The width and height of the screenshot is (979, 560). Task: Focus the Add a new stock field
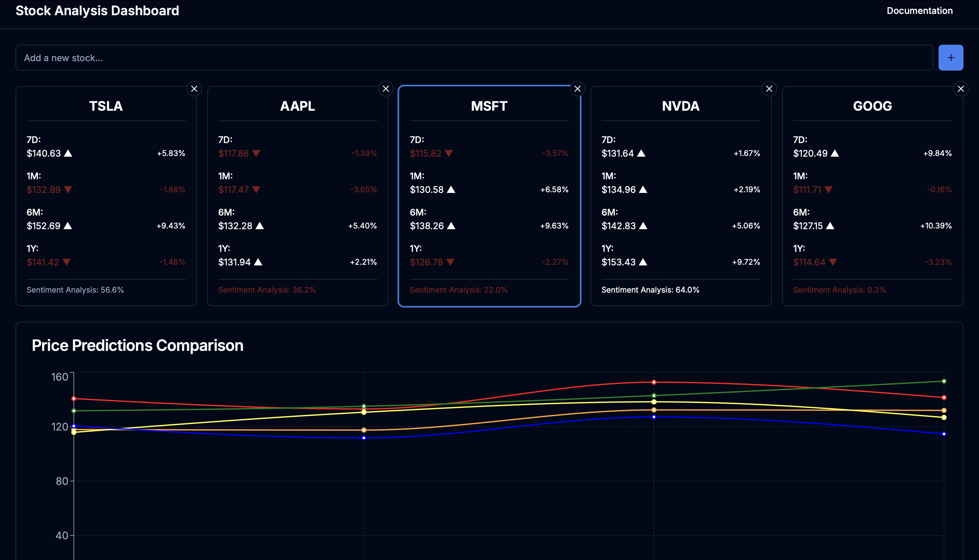(474, 58)
